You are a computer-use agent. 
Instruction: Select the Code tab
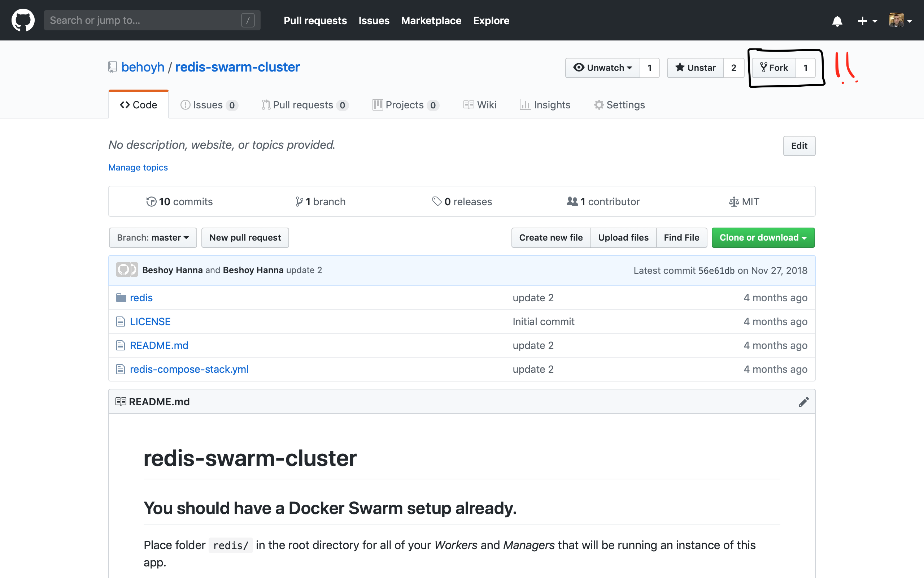[x=138, y=105]
